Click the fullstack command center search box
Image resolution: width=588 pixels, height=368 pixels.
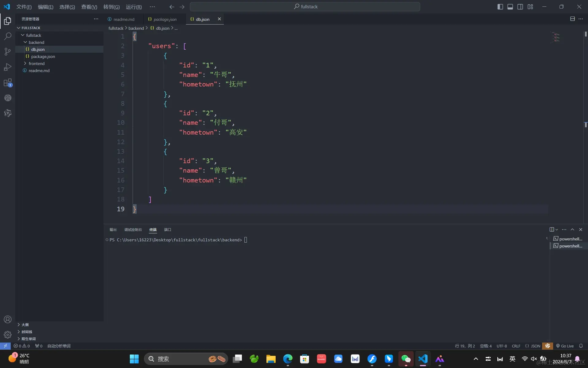[305, 7]
